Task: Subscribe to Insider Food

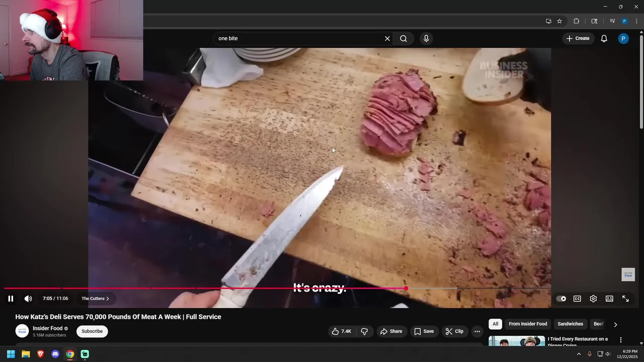Action: click(x=92, y=331)
